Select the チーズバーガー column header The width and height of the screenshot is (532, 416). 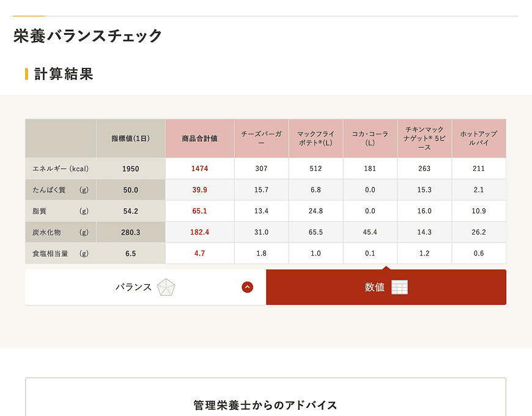[261, 138]
